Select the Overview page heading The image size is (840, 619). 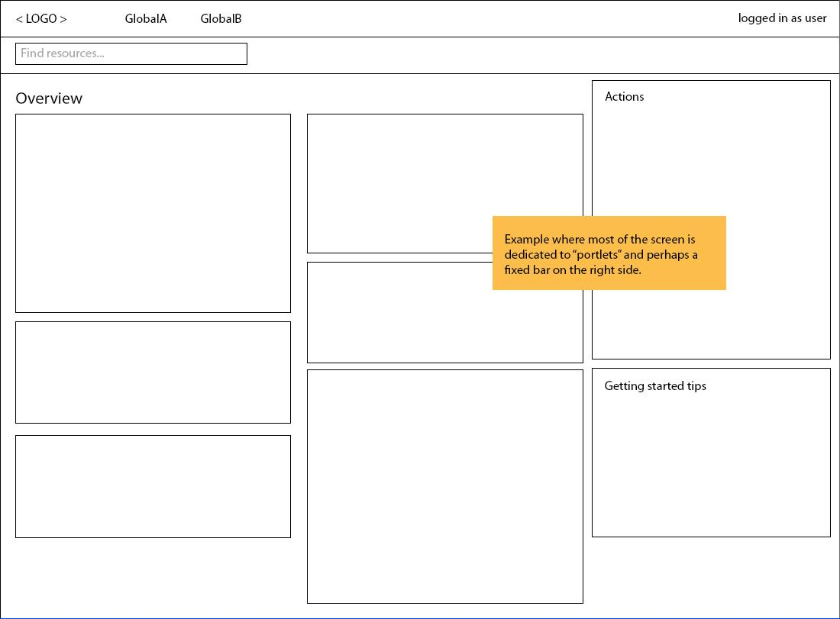pyautogui.click(x=49, y=98)
